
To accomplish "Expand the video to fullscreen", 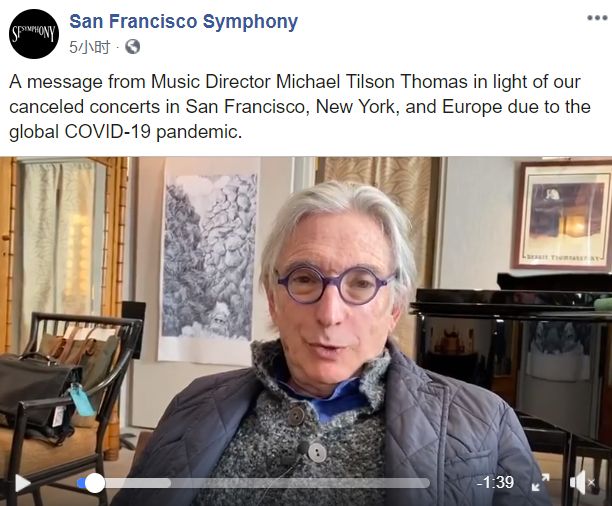I will pos(541,483).
